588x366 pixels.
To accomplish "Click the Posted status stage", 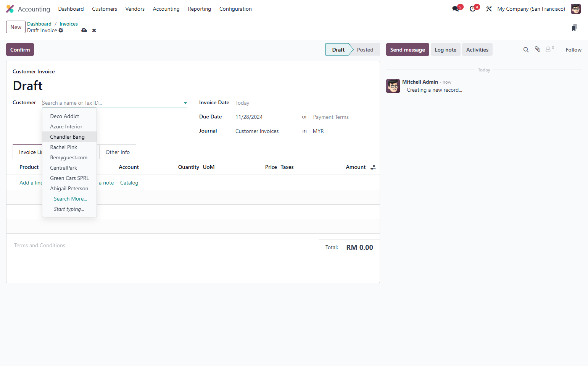I will 365,50.
